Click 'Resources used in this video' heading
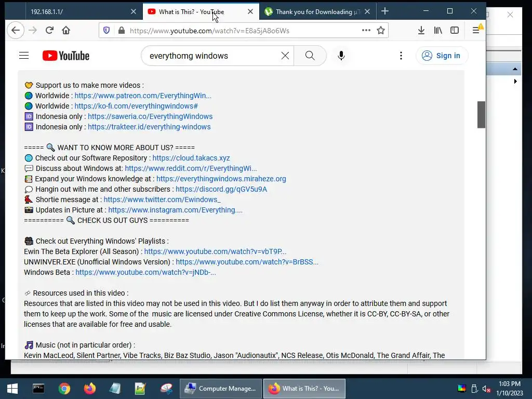The height and width of the screenshot is (399, 532). click(81, 293)
